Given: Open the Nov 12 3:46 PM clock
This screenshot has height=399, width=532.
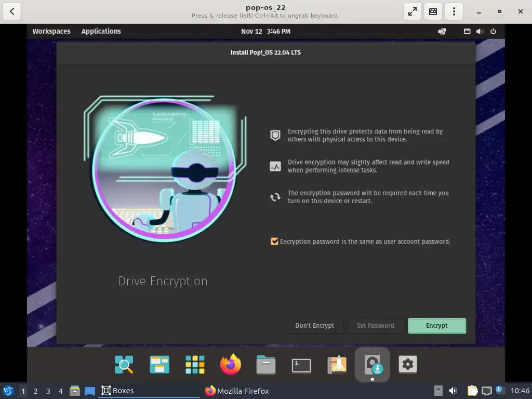Looking at the screenshot, I should pyautogui.click(x=265, y=31).
